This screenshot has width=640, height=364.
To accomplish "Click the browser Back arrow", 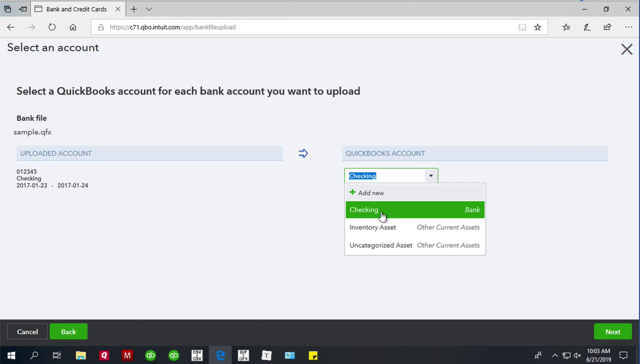I will coord(11,27).
